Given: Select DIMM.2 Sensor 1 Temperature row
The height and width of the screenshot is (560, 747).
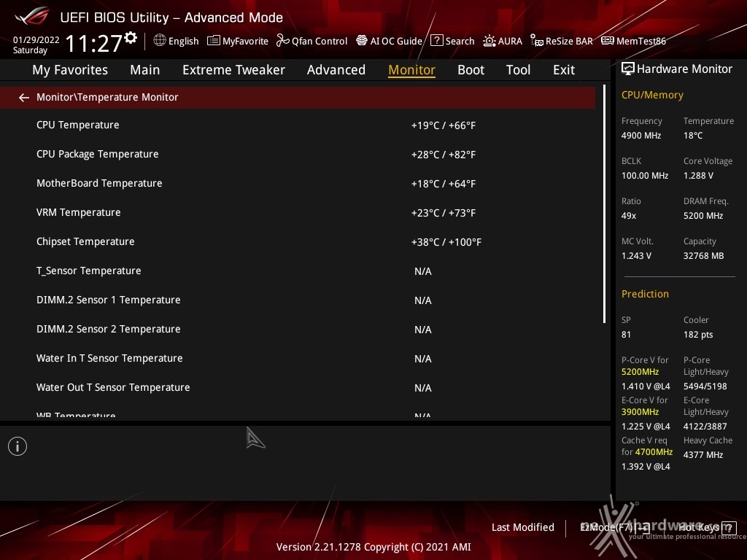Looking at the screenshot, I should click(x=298, y=300).
